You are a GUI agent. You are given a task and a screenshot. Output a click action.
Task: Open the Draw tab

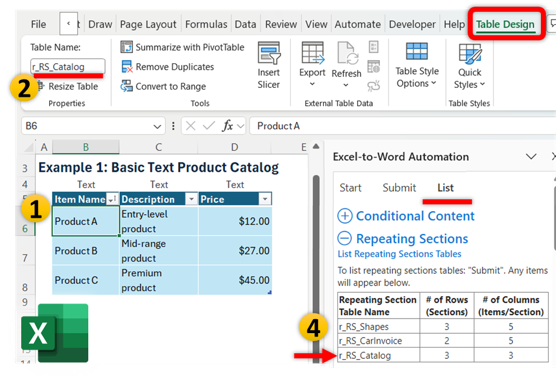pos(100,24)
